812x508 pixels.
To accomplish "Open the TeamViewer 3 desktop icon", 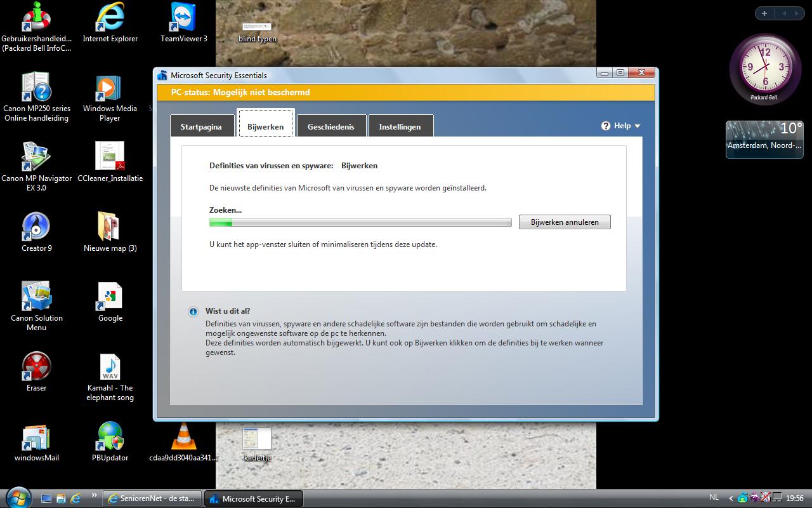I will [x=183, y=23].
